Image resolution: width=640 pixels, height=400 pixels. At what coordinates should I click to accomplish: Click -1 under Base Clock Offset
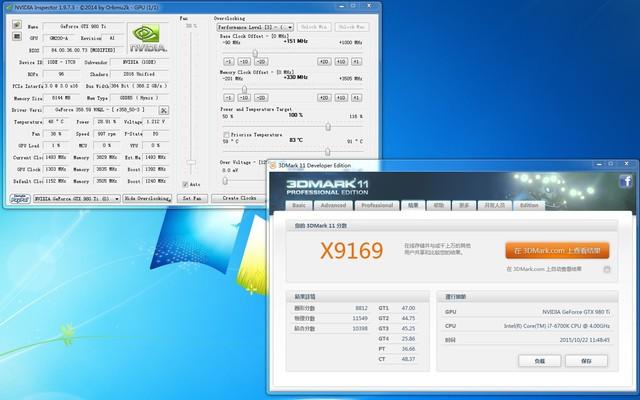pyautogui.click(x=229, y=62)
